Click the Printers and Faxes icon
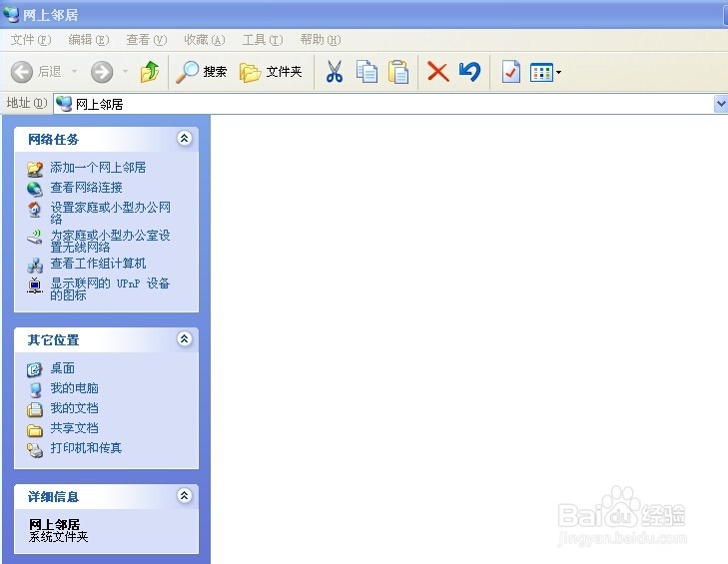The image size is (728, 564). pyautogui.click(x=35, y=450)
